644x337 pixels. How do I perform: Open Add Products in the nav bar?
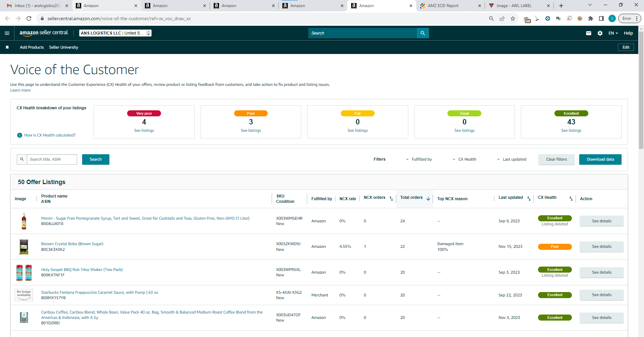[x=32, y=47]
